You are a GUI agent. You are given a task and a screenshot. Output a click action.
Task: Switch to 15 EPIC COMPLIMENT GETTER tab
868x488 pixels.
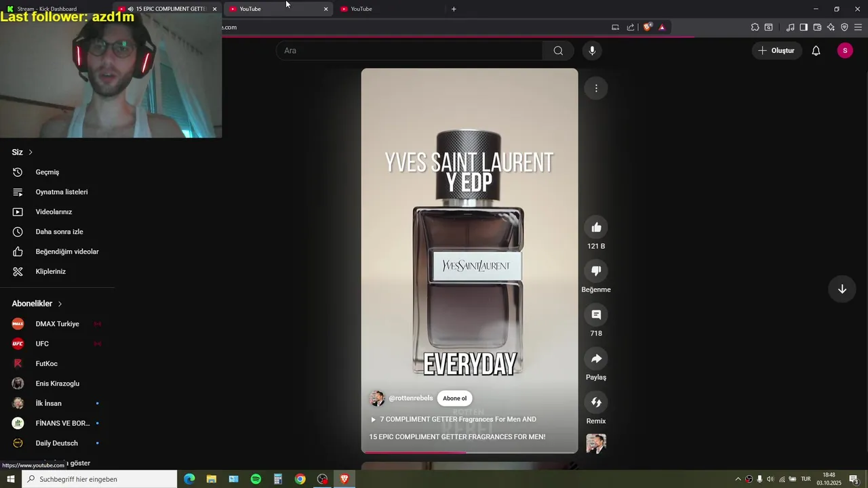coord(167,9)
